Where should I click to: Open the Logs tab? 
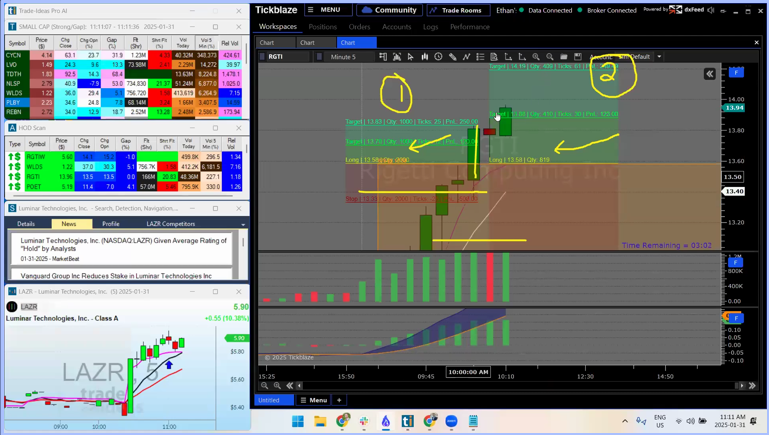[x=431, y=27]
